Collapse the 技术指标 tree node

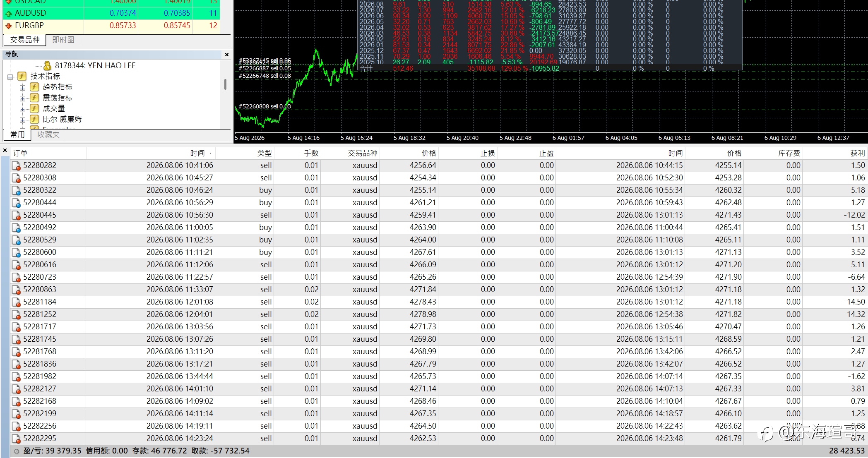click(10, 77)
